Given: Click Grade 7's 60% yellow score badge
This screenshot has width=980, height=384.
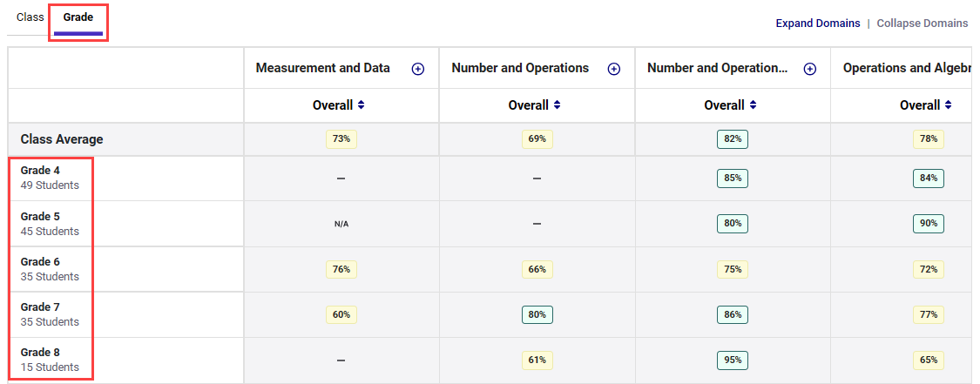Looking at the screenshot, I should coord(341,314).
